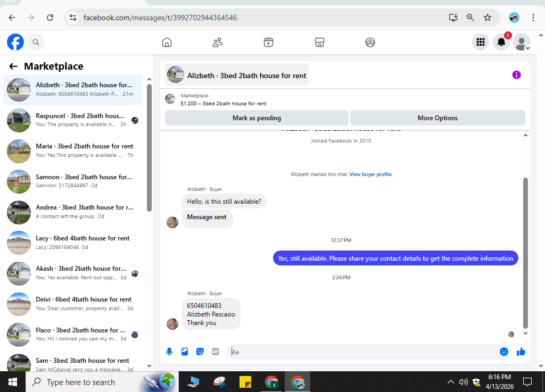Open the Lacy 6bed 4bath conversation
This screenshot has height=392, width=545.
72,243
